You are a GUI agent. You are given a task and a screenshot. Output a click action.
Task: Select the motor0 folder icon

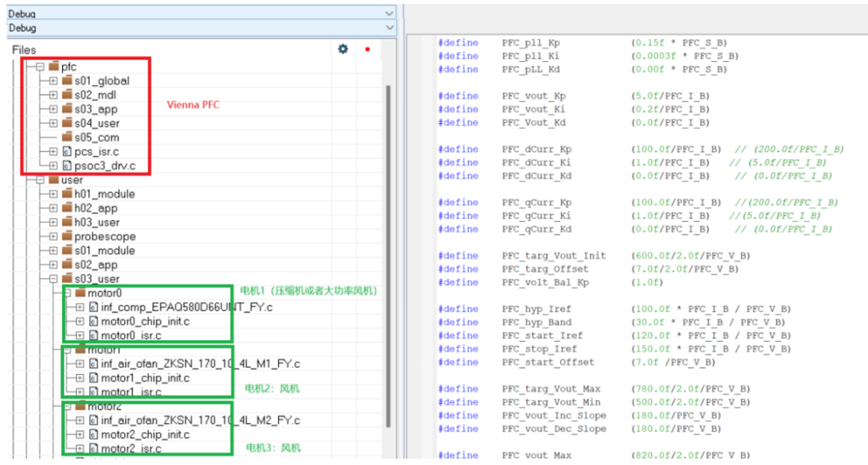(x=80, y=293)
